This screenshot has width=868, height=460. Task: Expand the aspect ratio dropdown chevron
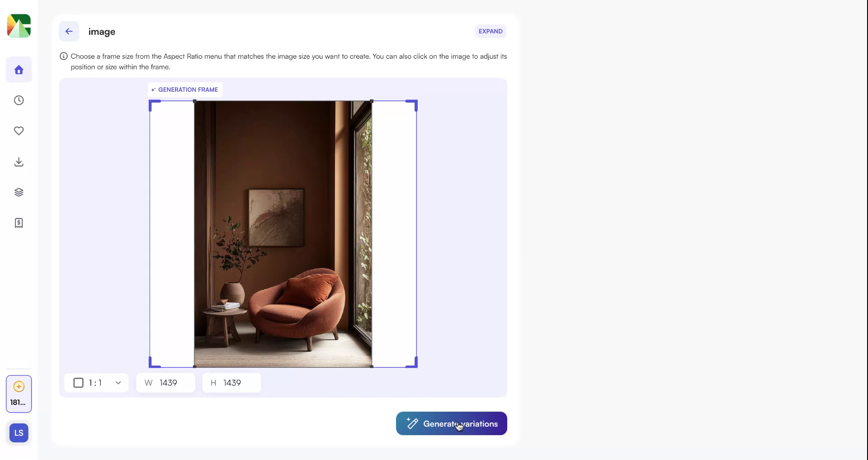tap(118, 383)
